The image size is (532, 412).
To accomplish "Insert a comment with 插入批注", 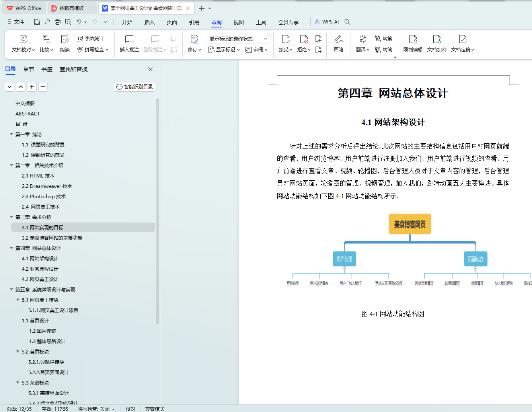I will tap(129, 44).
